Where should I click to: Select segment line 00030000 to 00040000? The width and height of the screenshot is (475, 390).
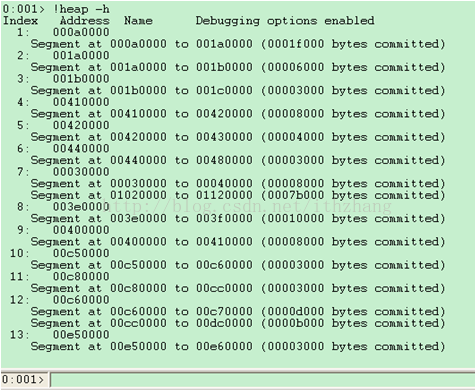point(238,184)
